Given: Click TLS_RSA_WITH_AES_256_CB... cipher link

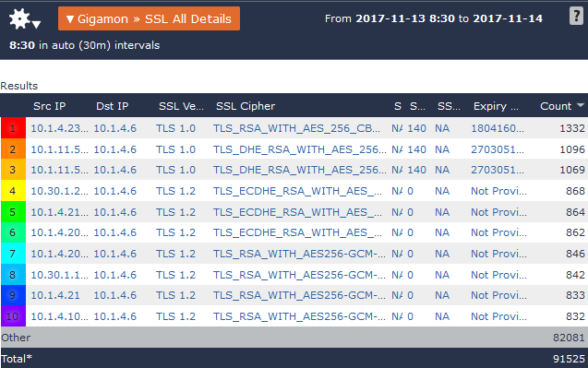Looking at the screenshot, I should tap(296, 128).
